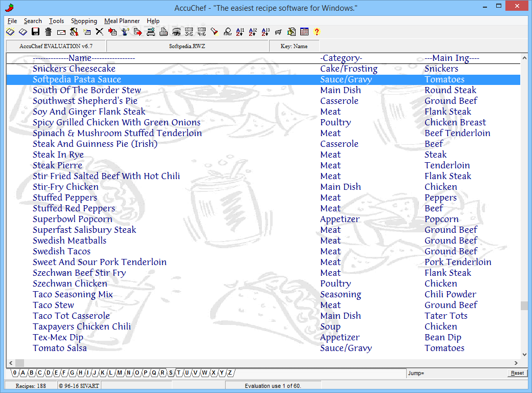Click the filter magnifier icon
The width and height of the screenshot is (532, 393).
[x=228, y=32]
